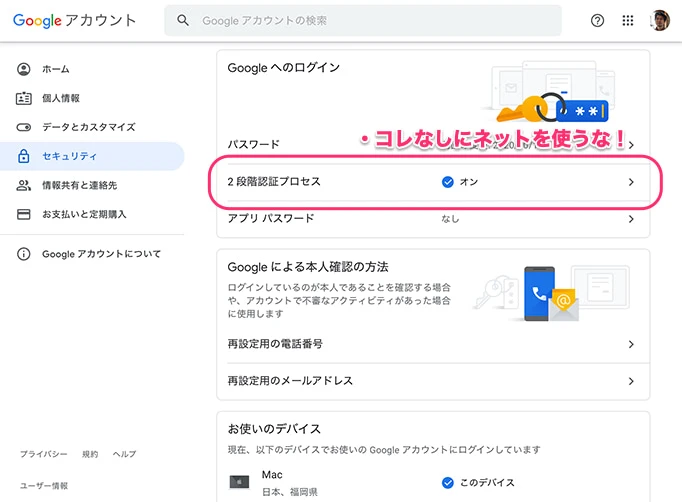Open 情報共有と連絡先 in sidebar

tap(79, 185)
